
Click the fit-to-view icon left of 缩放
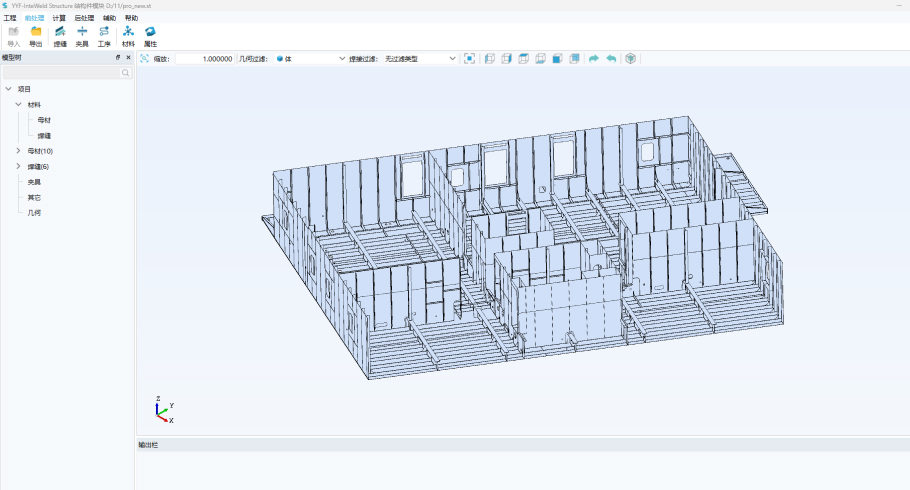click(x=144, y=59)
